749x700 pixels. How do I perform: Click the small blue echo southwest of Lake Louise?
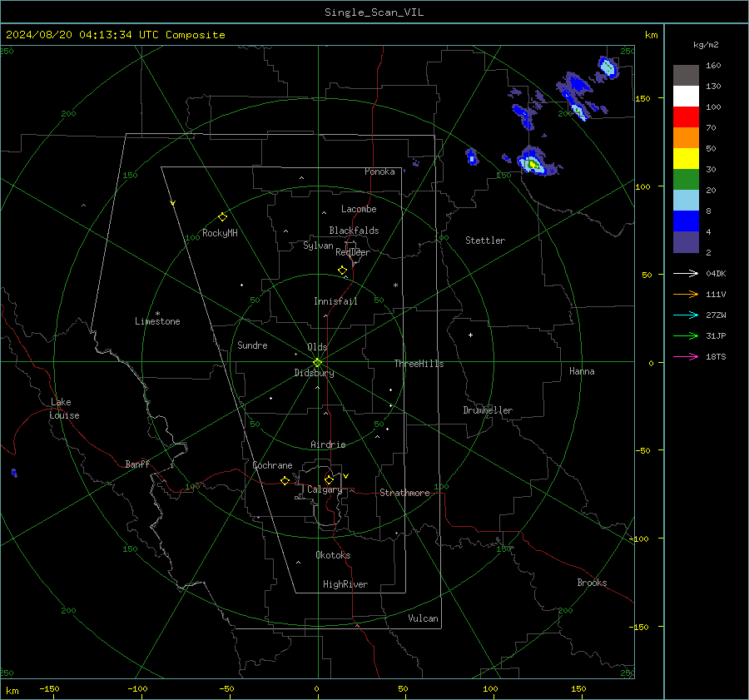14,473
